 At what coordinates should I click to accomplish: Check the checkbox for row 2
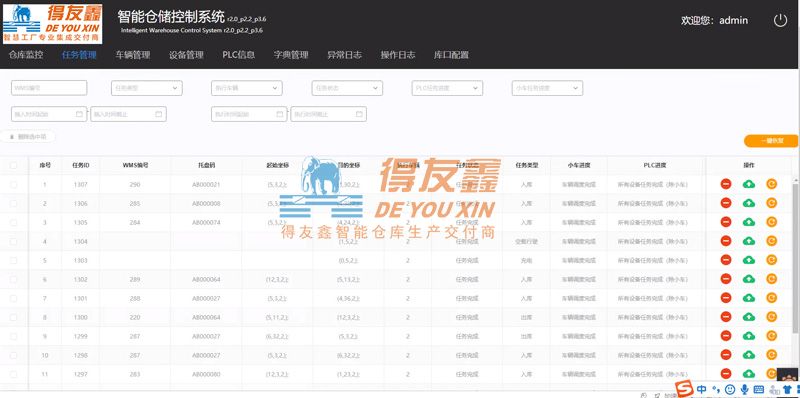click(x=14, y=203)
